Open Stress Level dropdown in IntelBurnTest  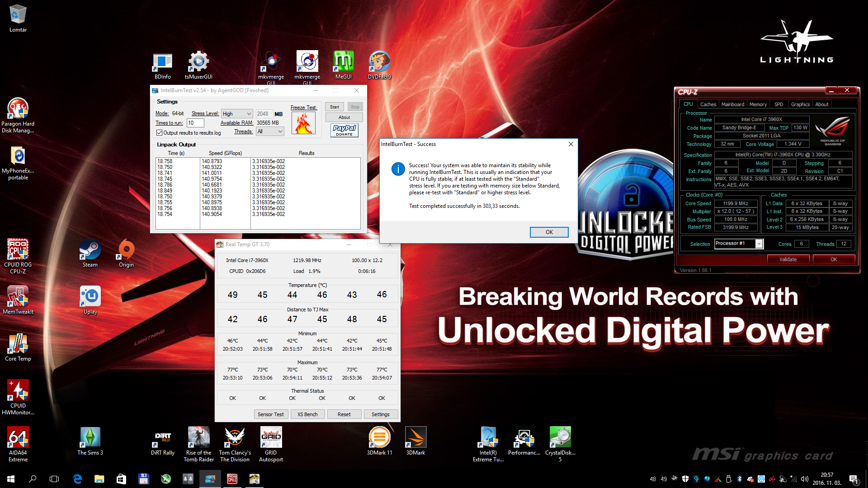point(236,114)
